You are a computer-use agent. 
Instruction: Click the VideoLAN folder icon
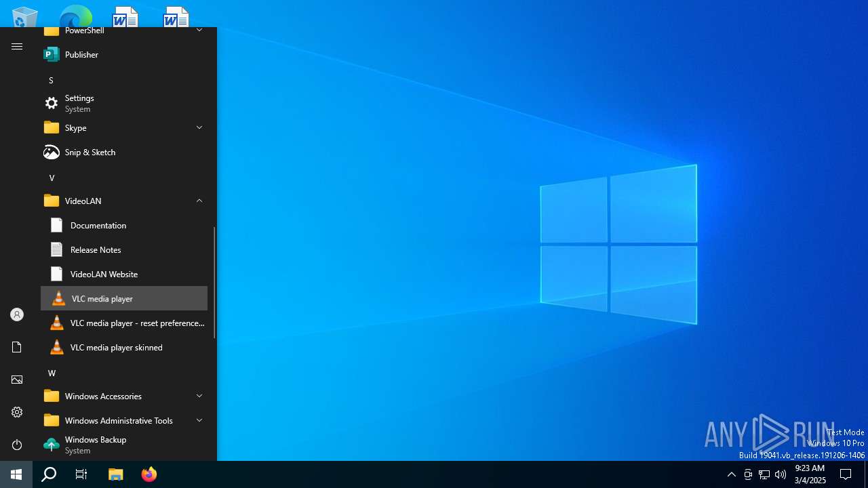(x=52, y=201)
